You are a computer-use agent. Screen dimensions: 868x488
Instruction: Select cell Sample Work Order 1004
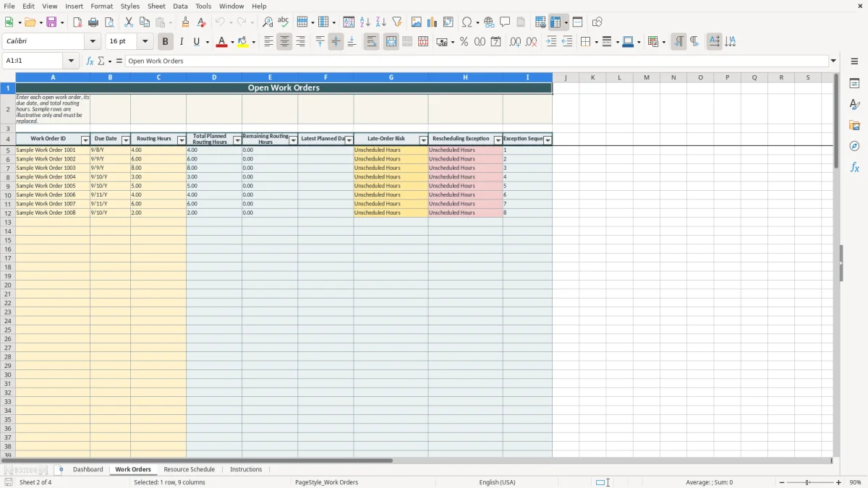(53, 177)
